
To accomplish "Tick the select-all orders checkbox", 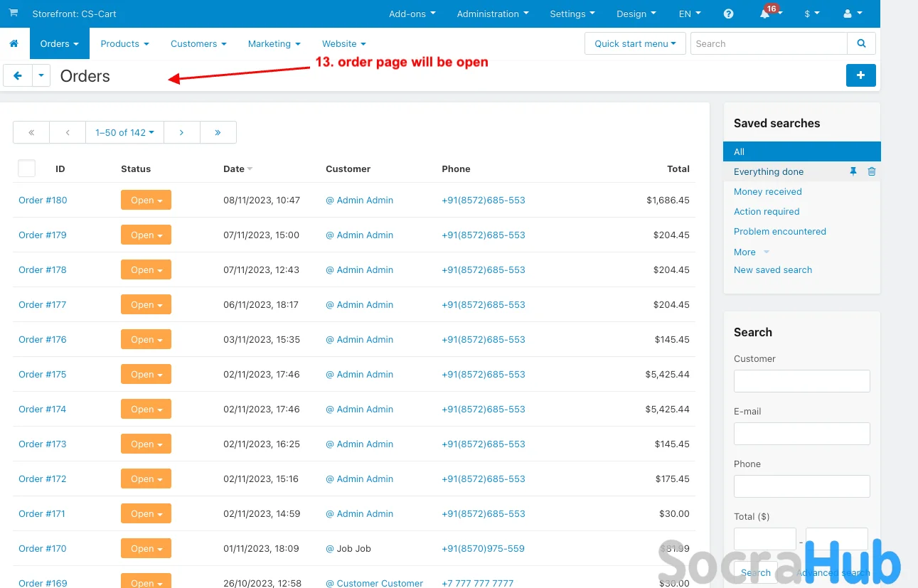I will (26, 169).
